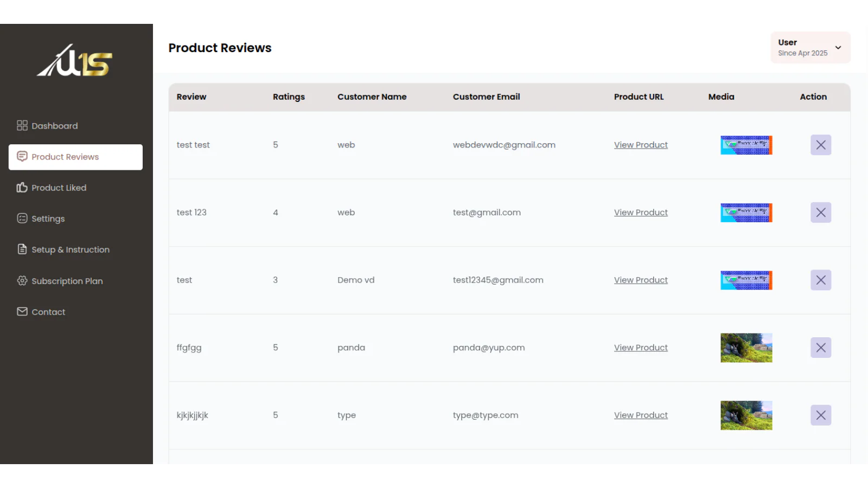Open View Product link for panda

[x=641, y=348]
